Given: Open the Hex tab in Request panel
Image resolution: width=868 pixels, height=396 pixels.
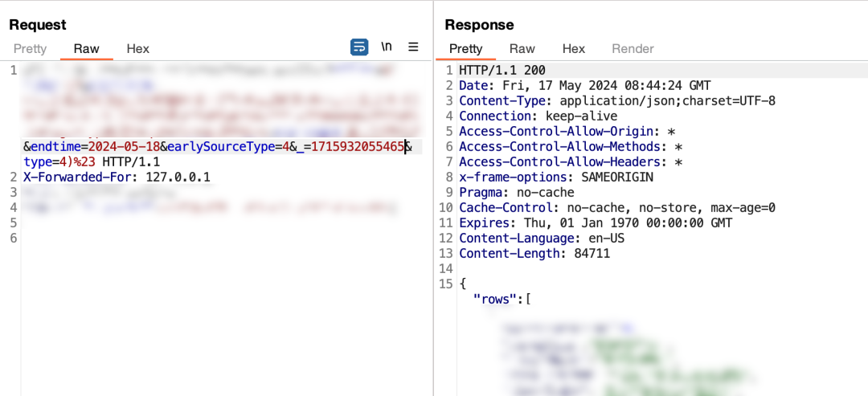Looking at the screenshot, I should coord(137,49).
